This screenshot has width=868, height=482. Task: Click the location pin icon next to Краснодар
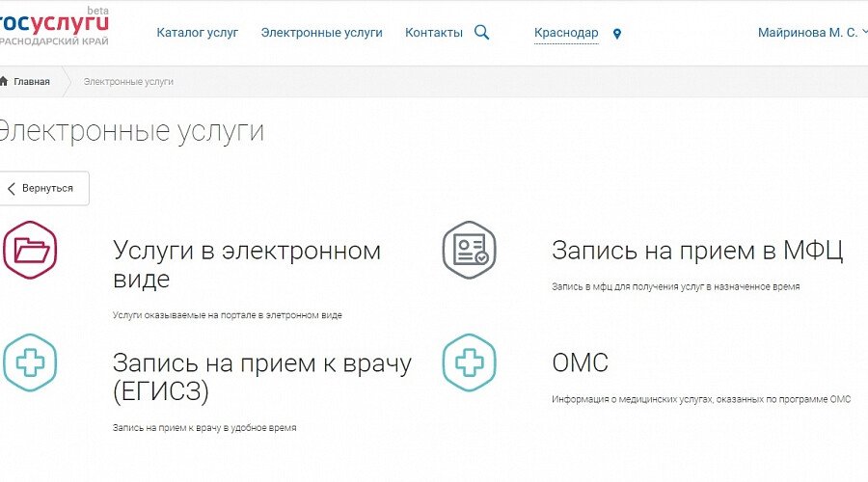[617, 34]
